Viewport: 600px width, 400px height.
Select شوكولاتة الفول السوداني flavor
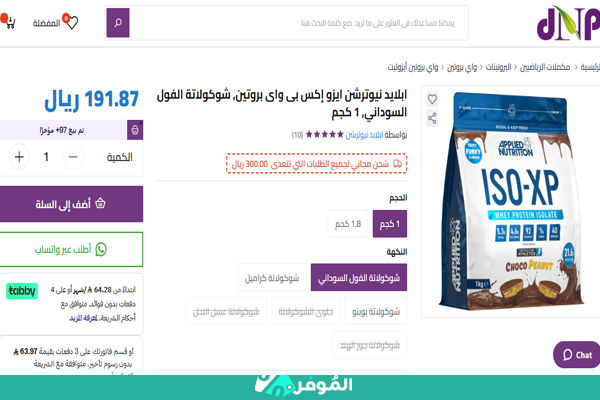click(359, 278)
